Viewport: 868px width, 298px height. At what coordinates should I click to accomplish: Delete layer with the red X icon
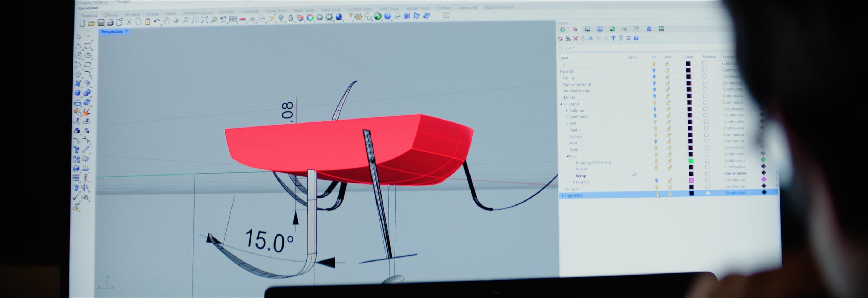point(575,39)
